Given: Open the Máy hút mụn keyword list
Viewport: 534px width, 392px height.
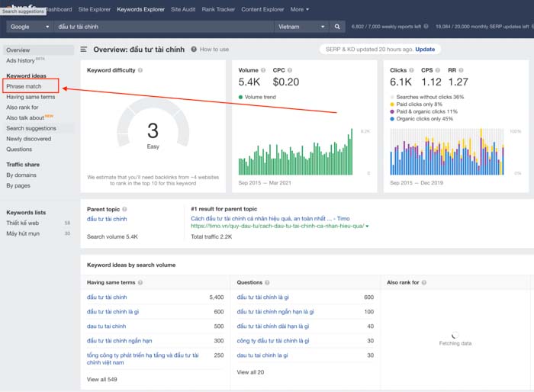Looking at the screenshot, I should click(23, 233).
